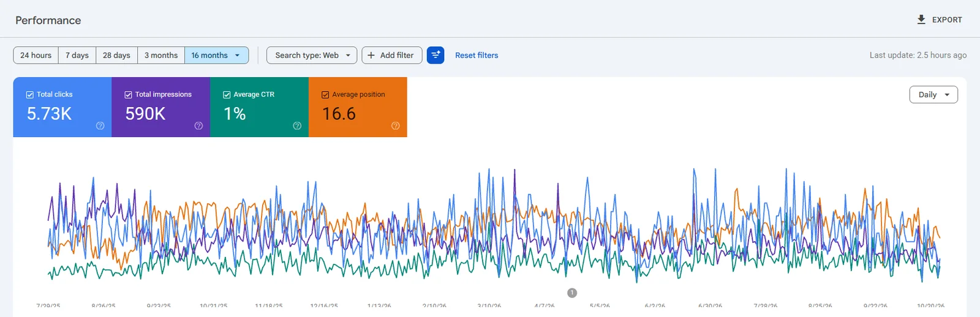Click the 5.73K total clicks value
980x317 pixels.
[x=49, y=114]
